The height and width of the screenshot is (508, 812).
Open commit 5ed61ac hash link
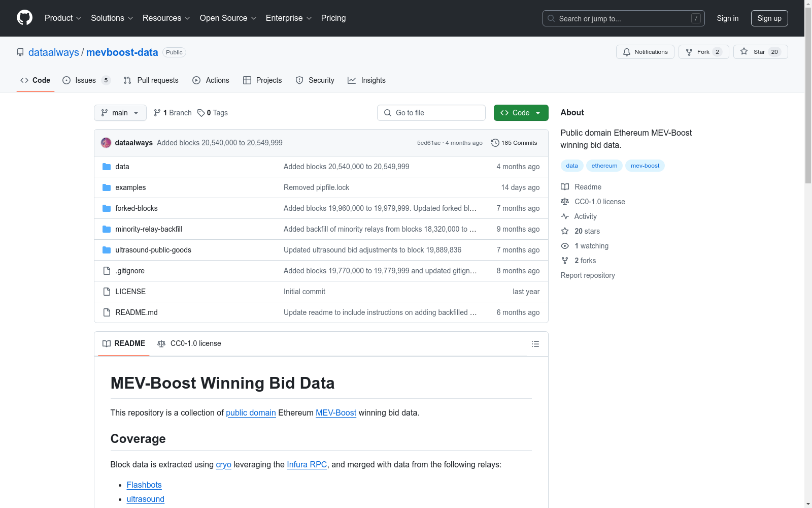point(429,143)
